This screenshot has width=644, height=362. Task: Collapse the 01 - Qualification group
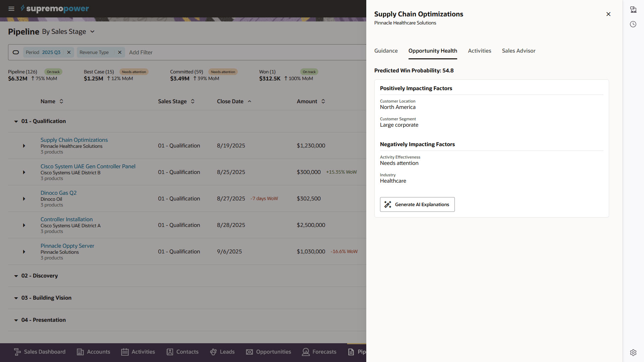tap(16, 121)
